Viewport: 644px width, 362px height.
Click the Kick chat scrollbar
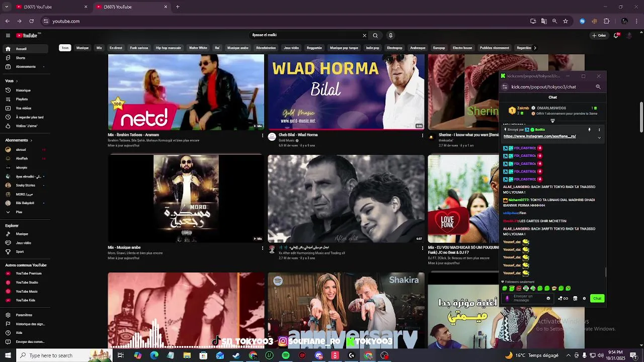606,272
